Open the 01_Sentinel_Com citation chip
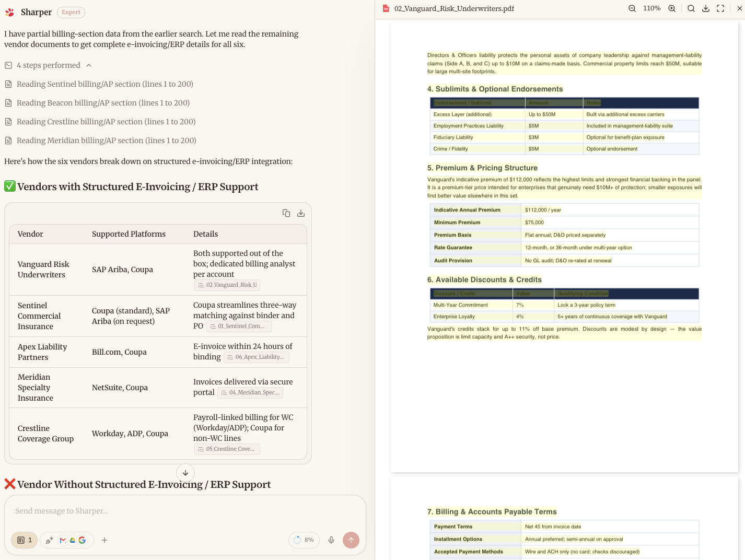Screen dimensions: 745x560 [239, 326]
